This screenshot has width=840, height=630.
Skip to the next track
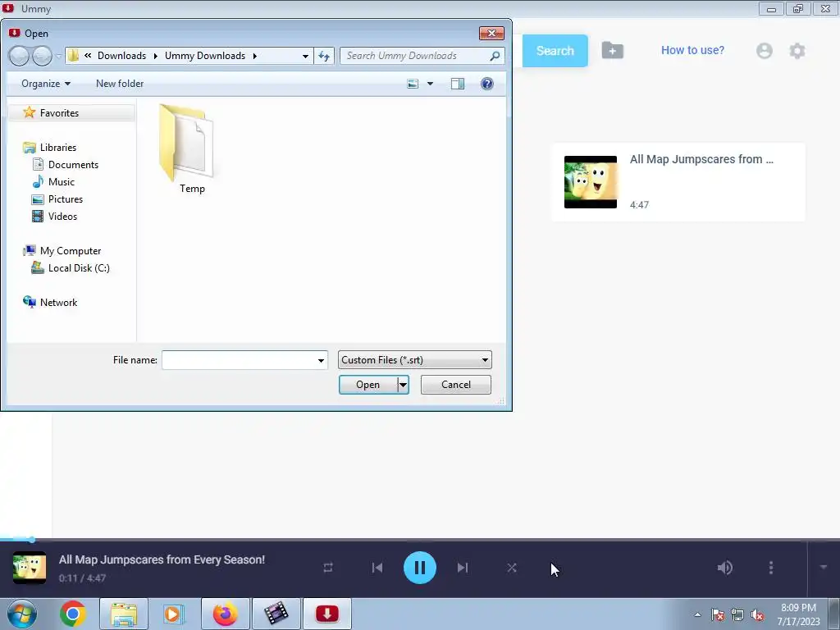463,568
